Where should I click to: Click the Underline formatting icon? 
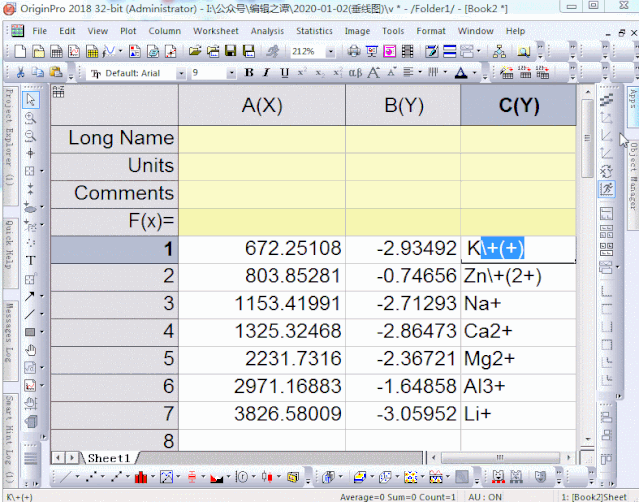[285, 73]
